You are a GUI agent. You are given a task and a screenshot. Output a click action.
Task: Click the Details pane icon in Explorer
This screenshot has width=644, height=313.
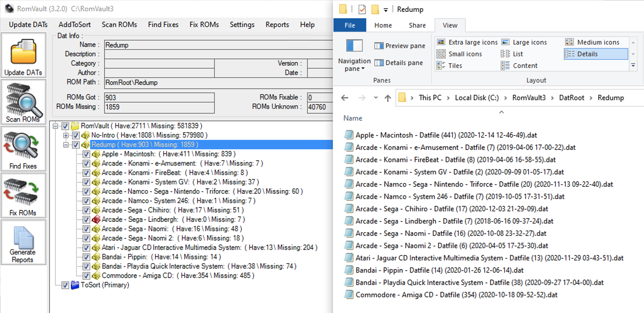379,63
